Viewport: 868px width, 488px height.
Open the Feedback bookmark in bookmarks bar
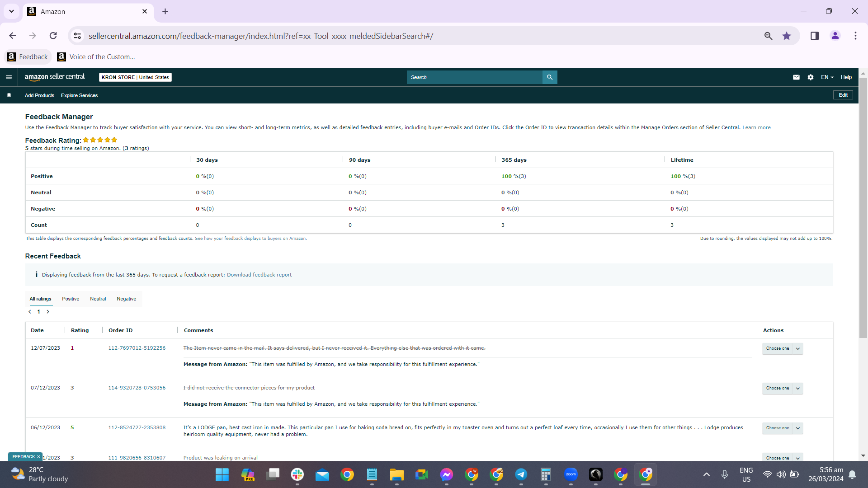[28, 57]
